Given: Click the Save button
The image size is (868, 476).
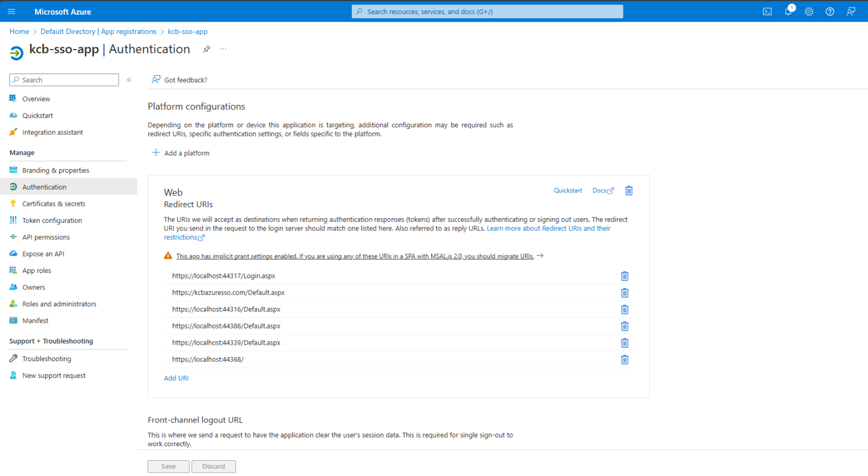Looking at the screenshot, I should point(169,467).
